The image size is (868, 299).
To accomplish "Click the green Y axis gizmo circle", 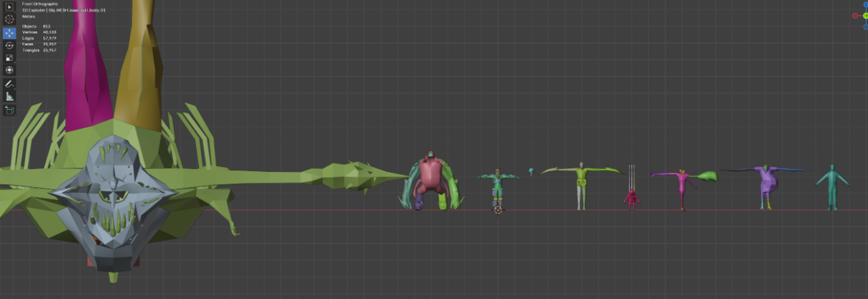I will pos(865,15).
